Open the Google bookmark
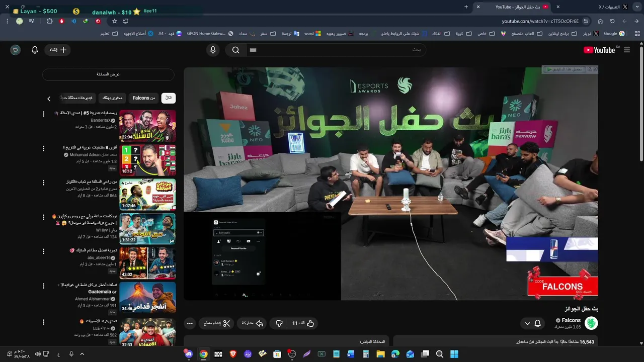The width and height of the screenshot is (644, 362). pos(614,34)
